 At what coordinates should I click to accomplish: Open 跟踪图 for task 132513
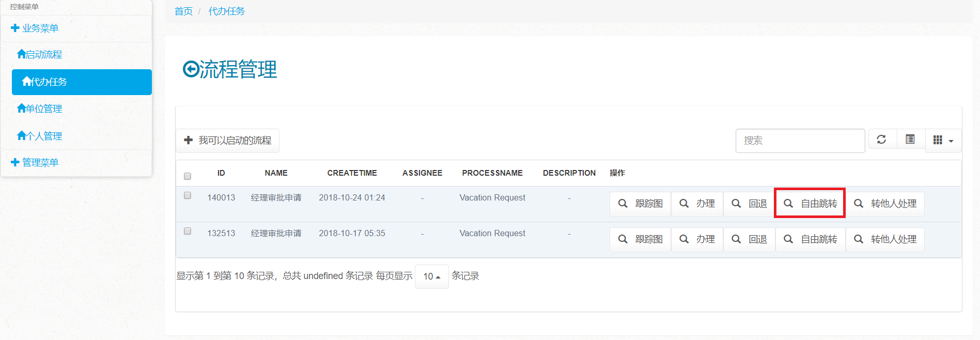(x=640, y=239)
